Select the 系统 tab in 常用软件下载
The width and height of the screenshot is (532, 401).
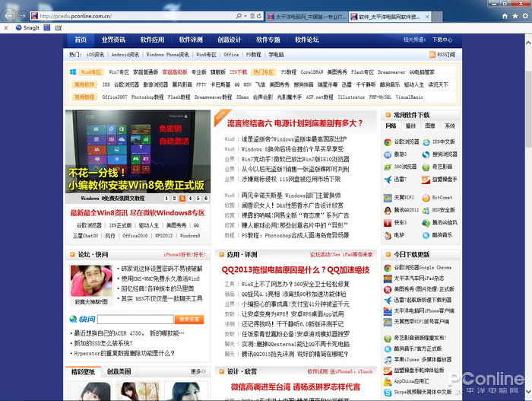click(450, 126)
